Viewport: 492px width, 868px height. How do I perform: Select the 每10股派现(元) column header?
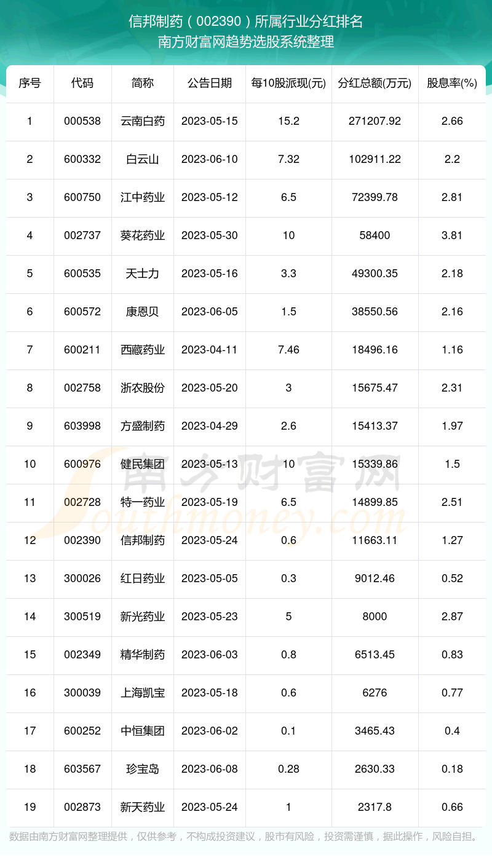click(288, 83)
